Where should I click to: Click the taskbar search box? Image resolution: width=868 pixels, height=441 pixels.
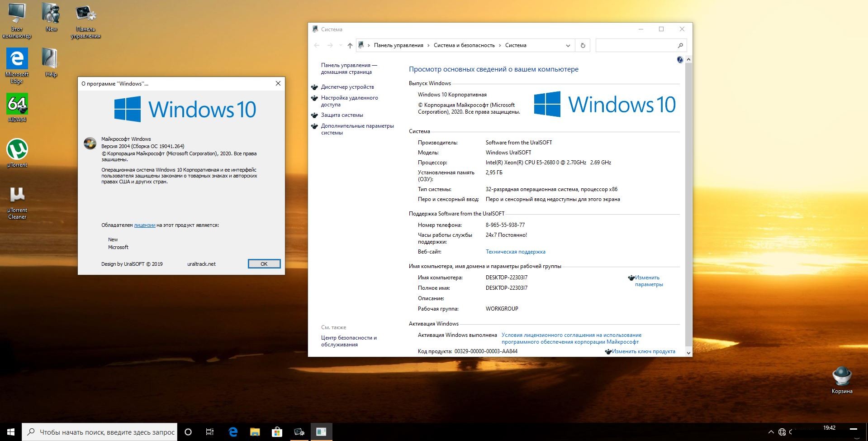[100, 432]
